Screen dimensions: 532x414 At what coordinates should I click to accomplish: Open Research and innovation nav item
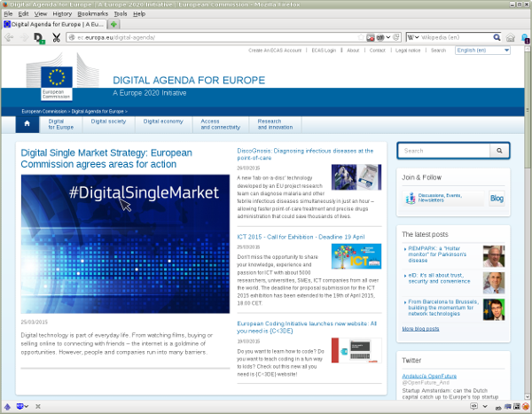click(275, 124)
